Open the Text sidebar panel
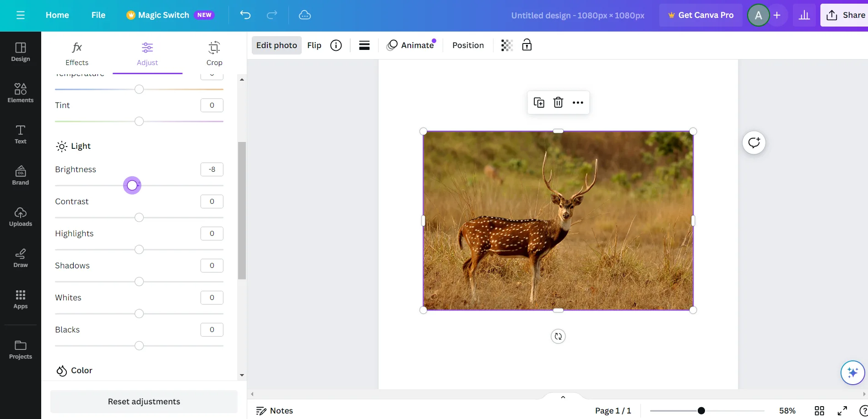The height and width of the screenshot is (419, 868). pyautogui.click(x=21, y=134)
